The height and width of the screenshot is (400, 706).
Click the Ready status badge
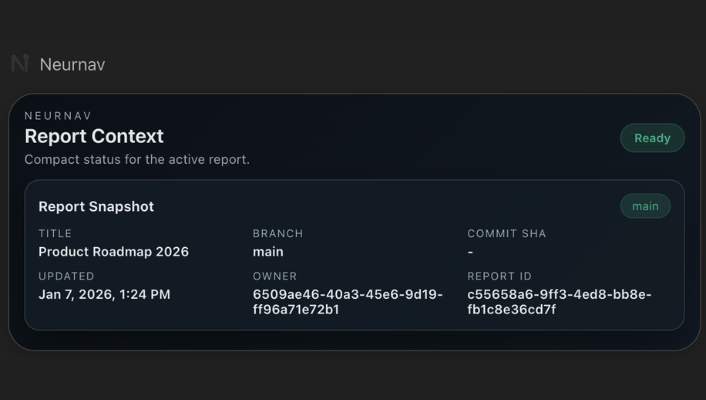tap(652, 138)
